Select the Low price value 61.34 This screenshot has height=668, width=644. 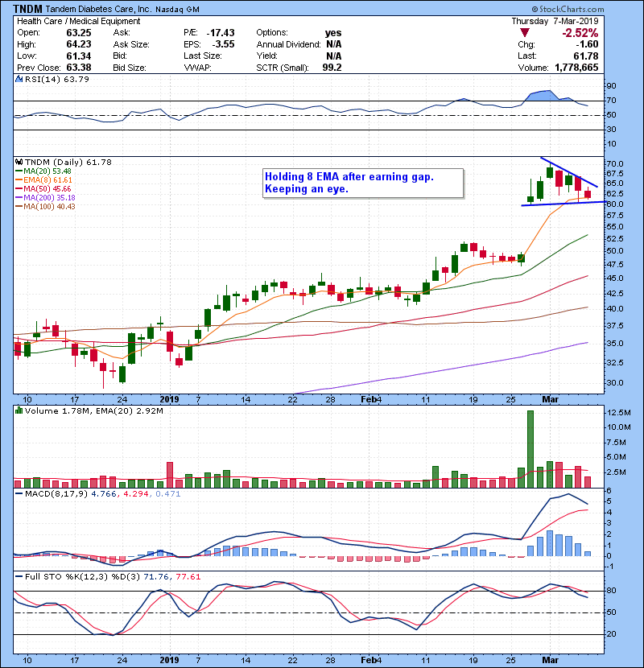(x=78, y=56)
